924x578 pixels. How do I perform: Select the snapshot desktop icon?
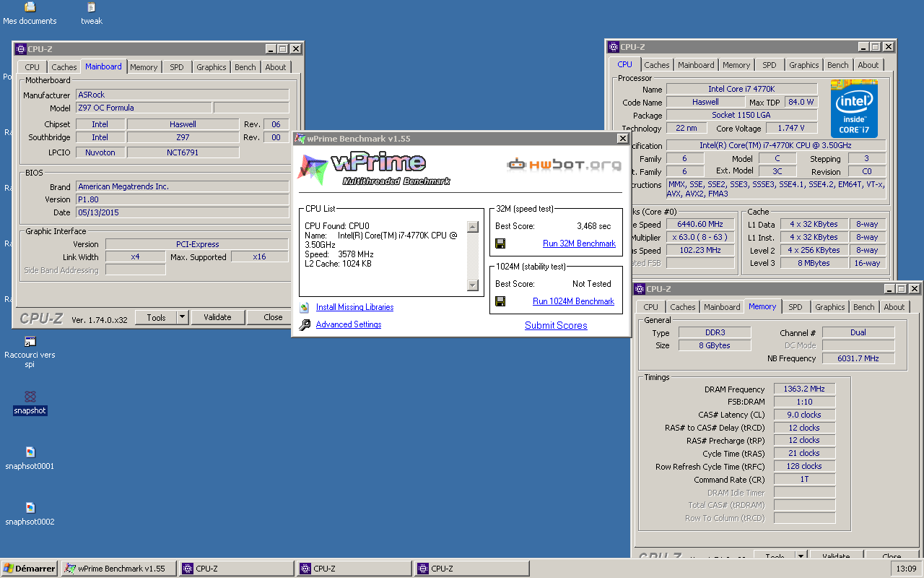click(30, 397)
